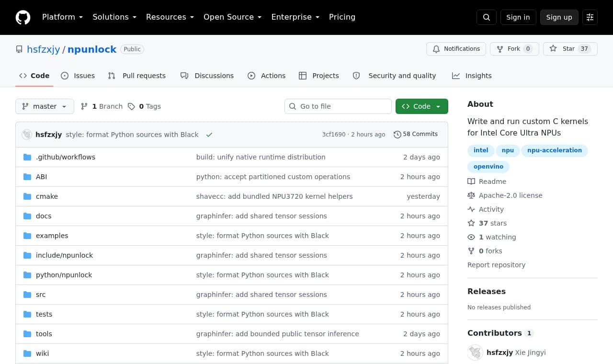Click the Report repository link
This screenshot has height=364, width=613.
tap(496, 265)
